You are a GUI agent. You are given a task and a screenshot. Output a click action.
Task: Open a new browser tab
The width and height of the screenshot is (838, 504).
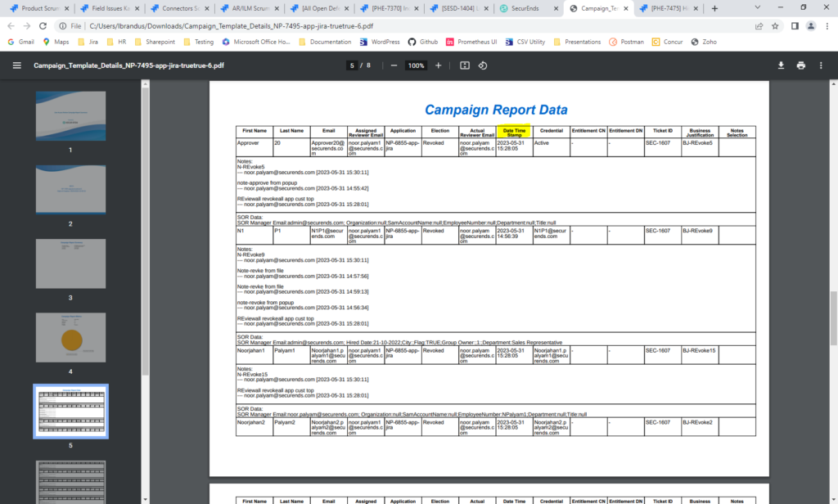[714, 8]
